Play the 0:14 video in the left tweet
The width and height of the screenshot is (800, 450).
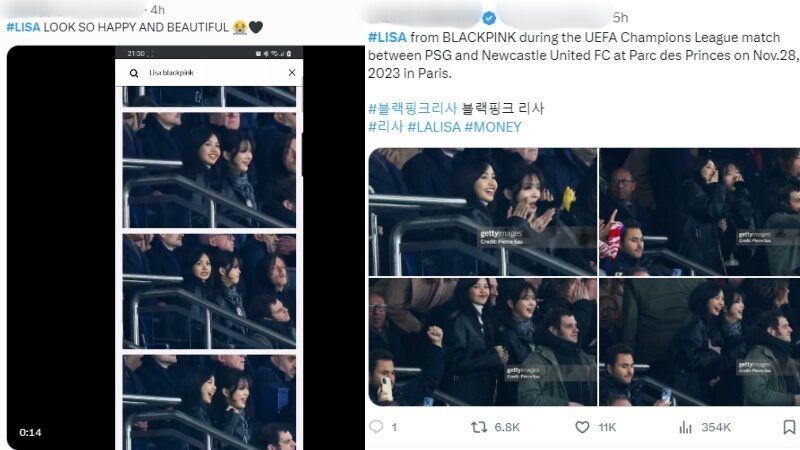point(186,247)
